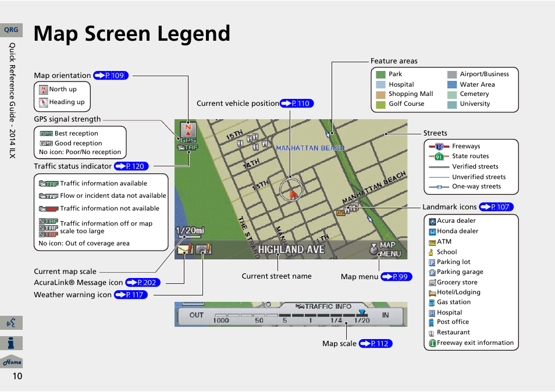Click Flow or incident data not available icon
Screen dimensions: 555x392
pos(48,196)
